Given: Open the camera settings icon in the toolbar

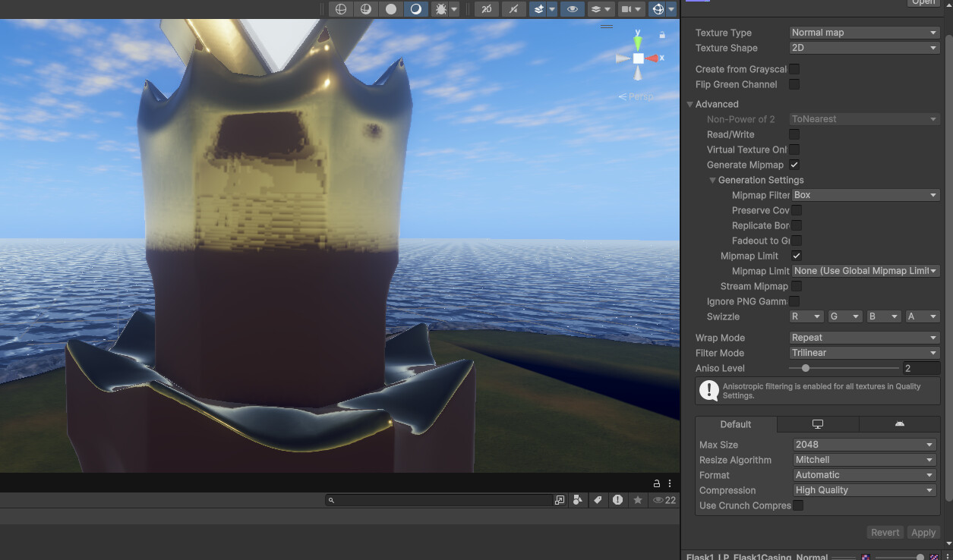Looking at the screenshot, I should (x=628, y=9).
